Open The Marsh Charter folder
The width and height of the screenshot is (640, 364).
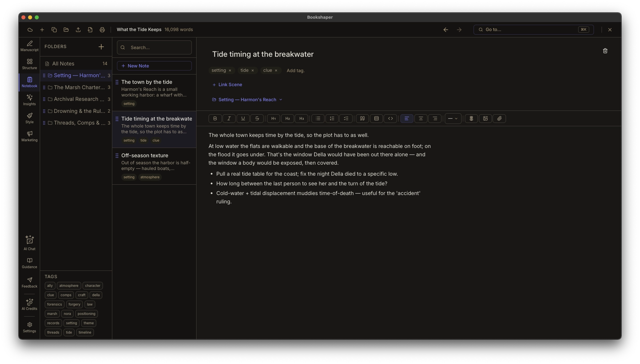(76, 87)
